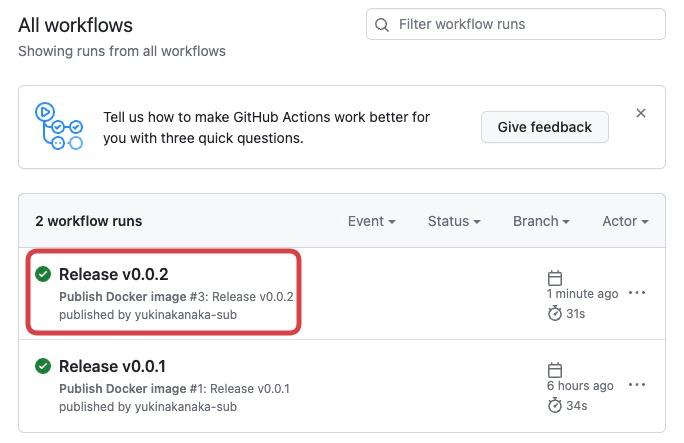This screenshot has width=684, height=443.
Task: Open three-dot menu for Release v0.0.1
Action: point(637,386)
